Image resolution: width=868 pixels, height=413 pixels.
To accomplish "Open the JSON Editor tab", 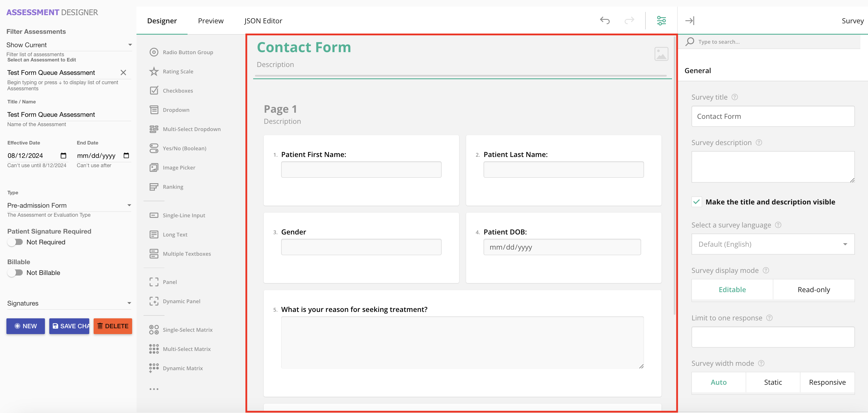I will pos(263,21).
